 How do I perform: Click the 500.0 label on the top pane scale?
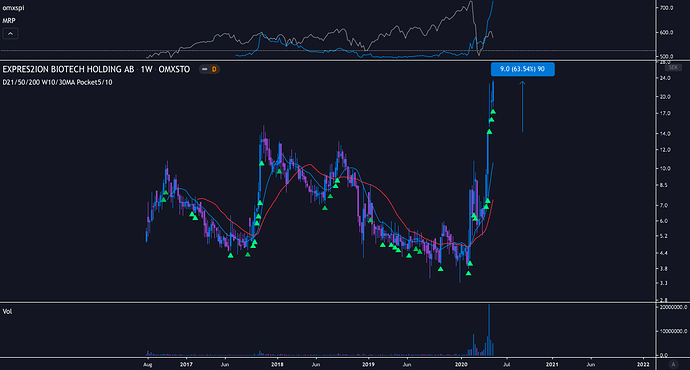tap(667, 57)
